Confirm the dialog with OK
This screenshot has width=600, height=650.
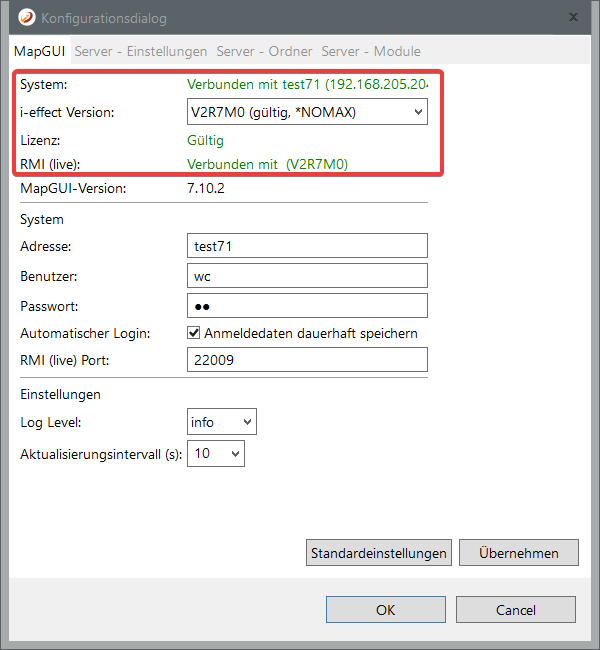pyautogui.click(x=385, y=610)
